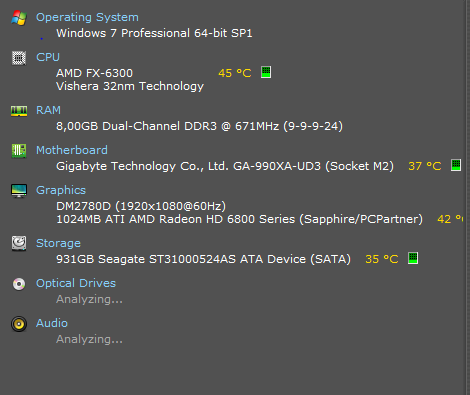Click the Audio speaker icon

pyautogui.click(x=19, y=324)
